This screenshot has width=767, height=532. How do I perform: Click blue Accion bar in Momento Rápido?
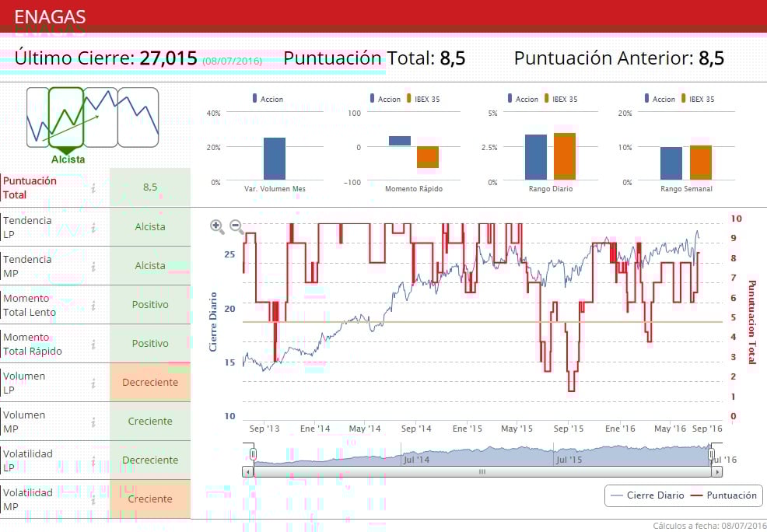click(x=400, y=141)
